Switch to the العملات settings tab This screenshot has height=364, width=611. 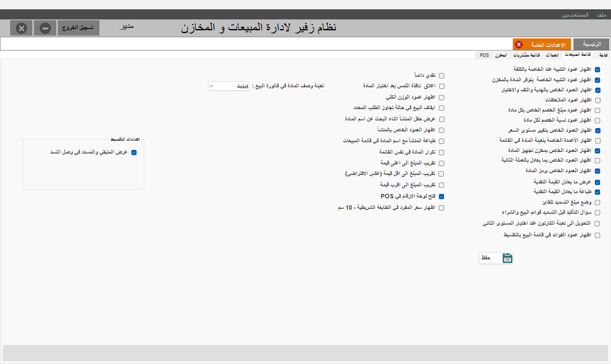[552, 55]
